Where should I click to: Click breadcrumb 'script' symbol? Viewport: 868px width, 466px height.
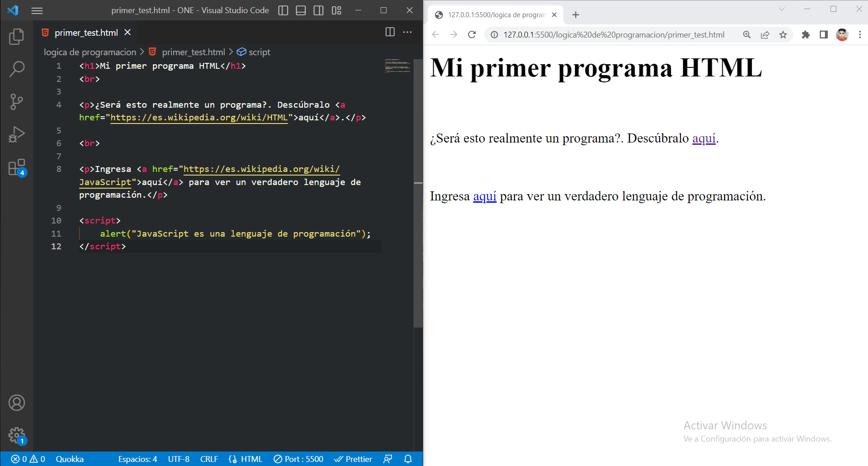(x=259, y=52)
